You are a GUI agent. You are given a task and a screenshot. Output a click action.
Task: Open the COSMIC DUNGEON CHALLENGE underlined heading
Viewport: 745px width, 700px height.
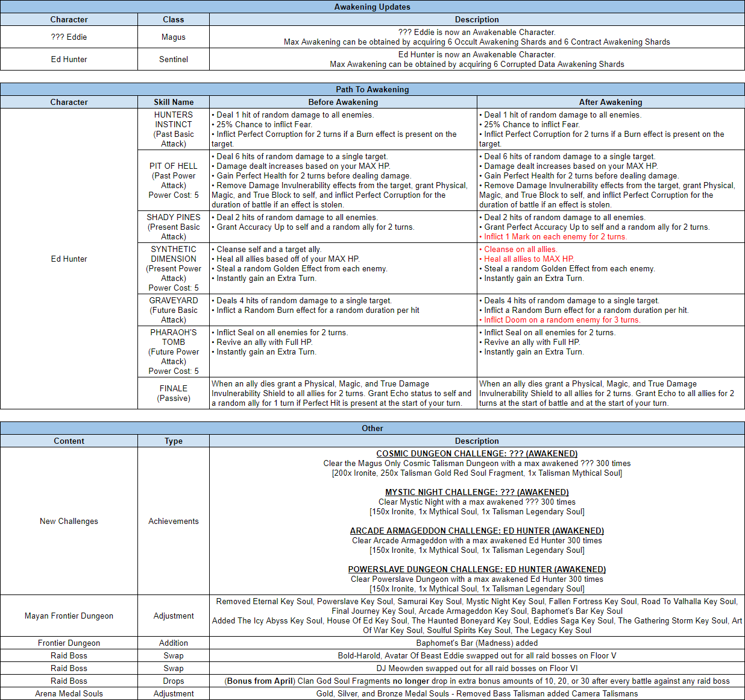click(x=477, y=453)
